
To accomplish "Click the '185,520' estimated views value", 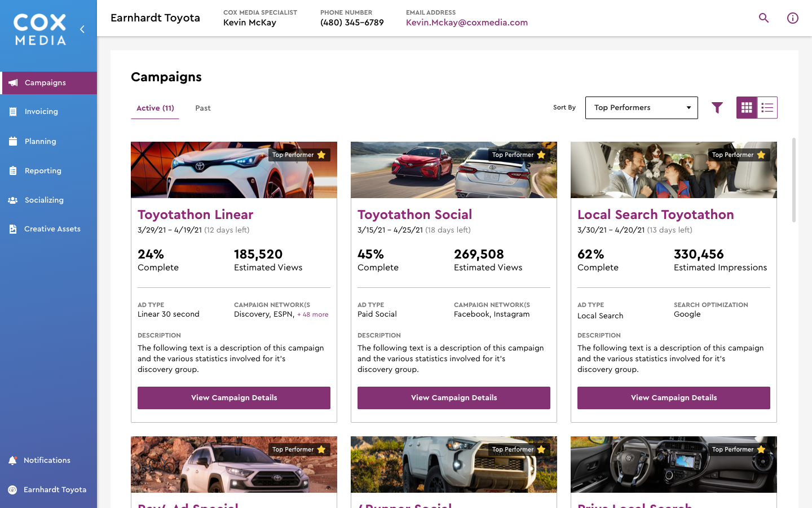I will pos(258,255).
